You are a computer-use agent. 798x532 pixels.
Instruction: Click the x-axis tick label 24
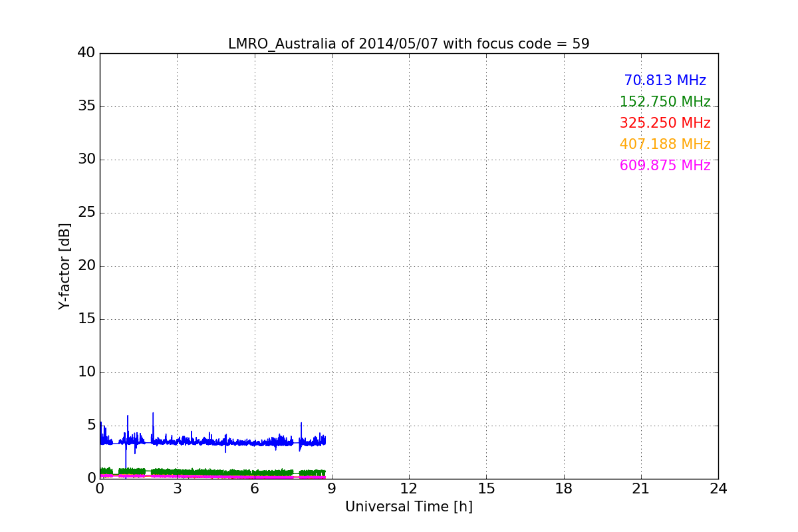point(718,489)
